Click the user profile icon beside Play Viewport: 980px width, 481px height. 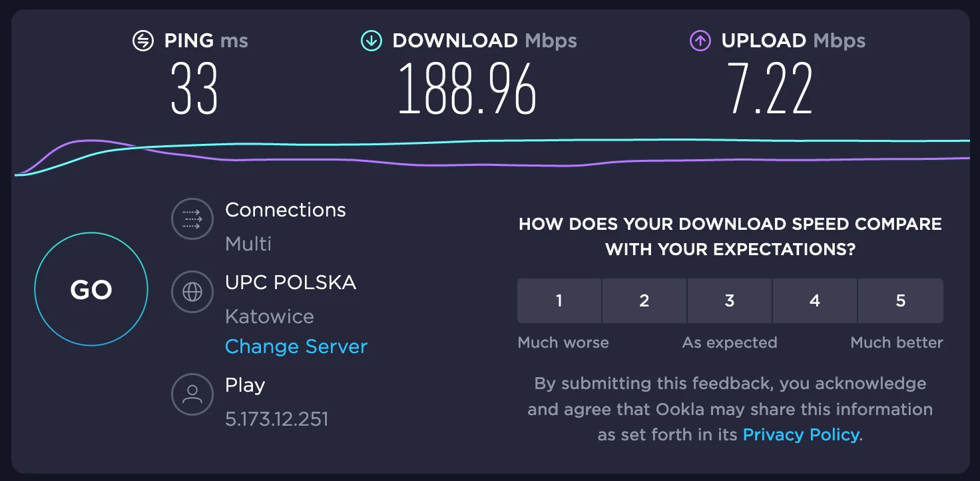(192, 394)
